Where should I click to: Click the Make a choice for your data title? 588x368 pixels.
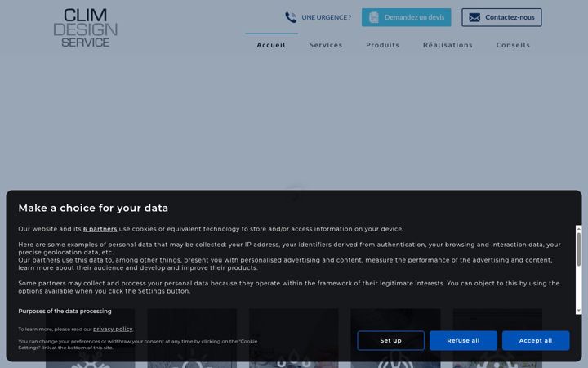[93, 208]
